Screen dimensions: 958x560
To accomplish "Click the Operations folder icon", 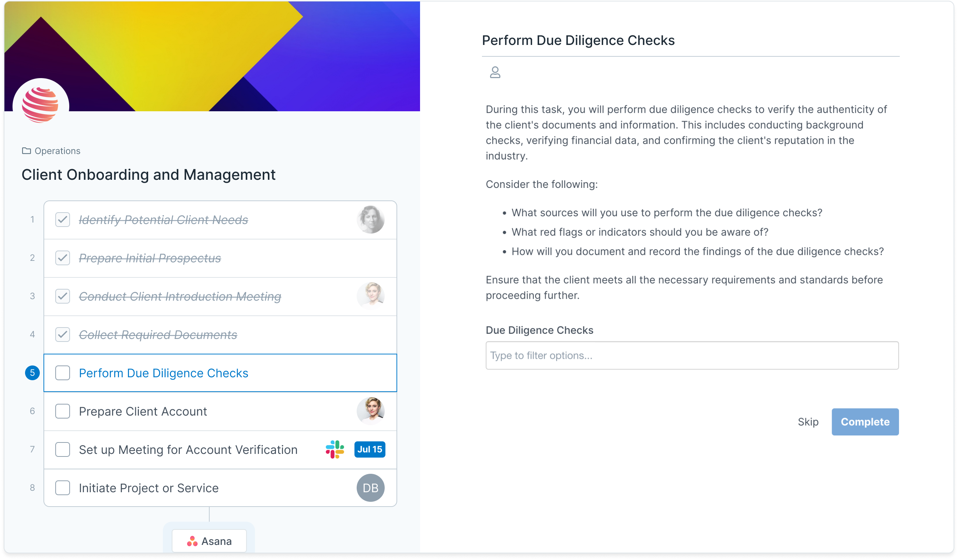I will click(26, 151).
